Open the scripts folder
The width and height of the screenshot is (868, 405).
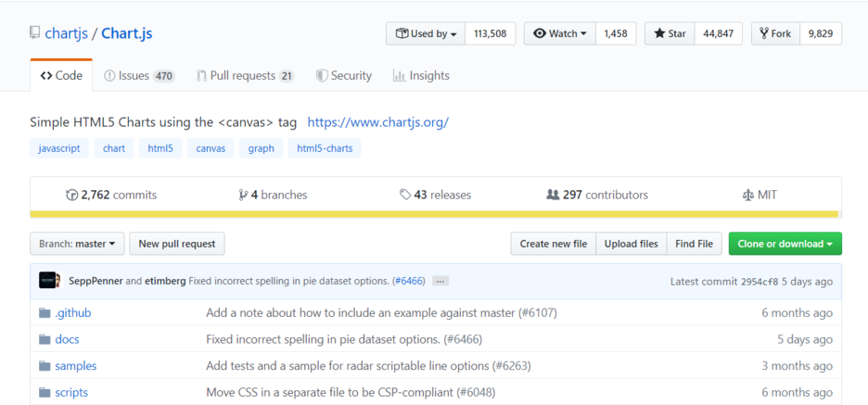click(x=71, y=393)
